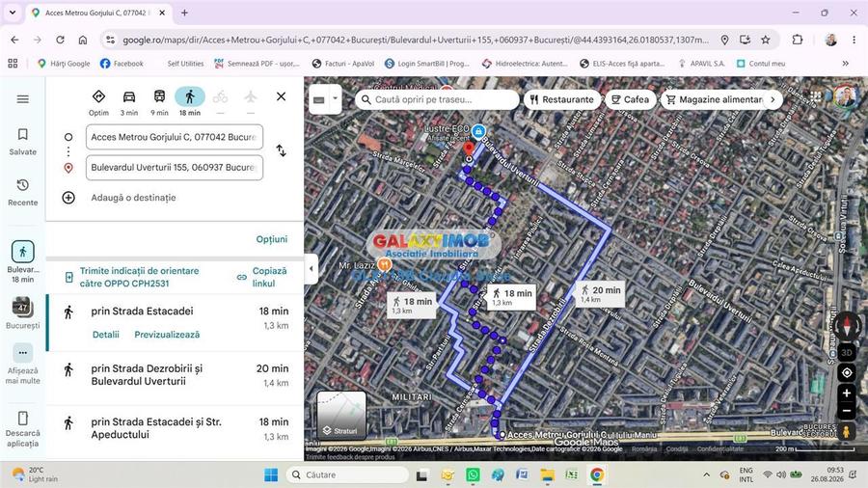Click Caută opriri pe traseu search box
The width and height of the screenshot is (868, 488).
pos(437,99)
